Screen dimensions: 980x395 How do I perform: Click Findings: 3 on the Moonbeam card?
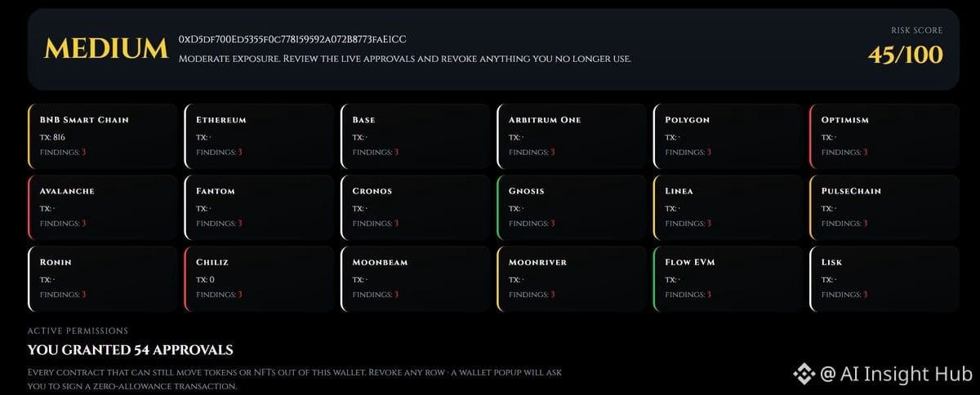(x=376, y=295)
